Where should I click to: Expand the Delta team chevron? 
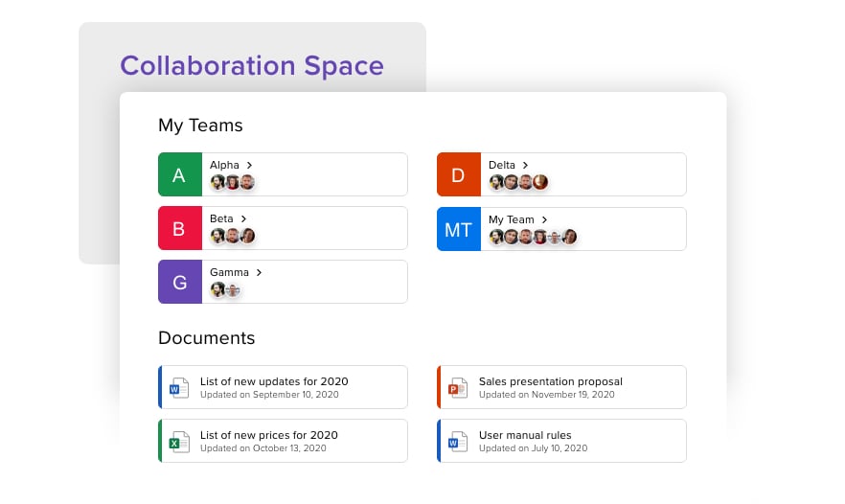525,166
